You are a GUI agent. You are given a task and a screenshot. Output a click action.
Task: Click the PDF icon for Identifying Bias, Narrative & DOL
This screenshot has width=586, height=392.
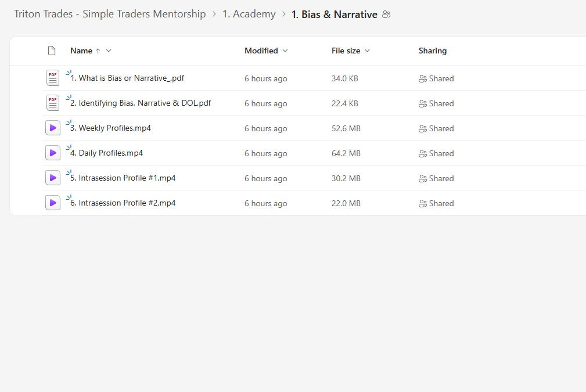tap(52, 102)
